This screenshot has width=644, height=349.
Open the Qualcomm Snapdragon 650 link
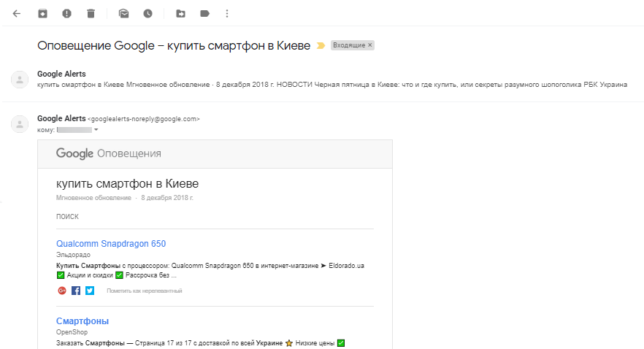pos(111,243)
